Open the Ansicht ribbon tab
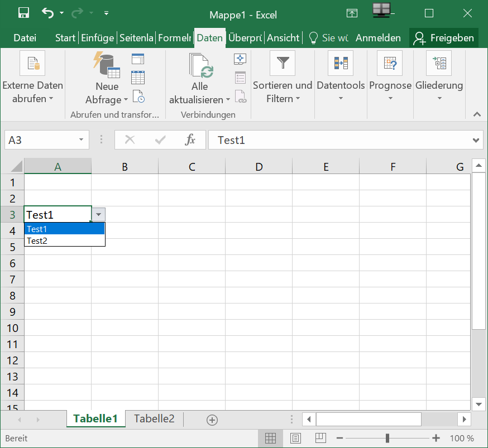Screen dimensions: 488x448 pyautogui.click(x=283, y=38)
